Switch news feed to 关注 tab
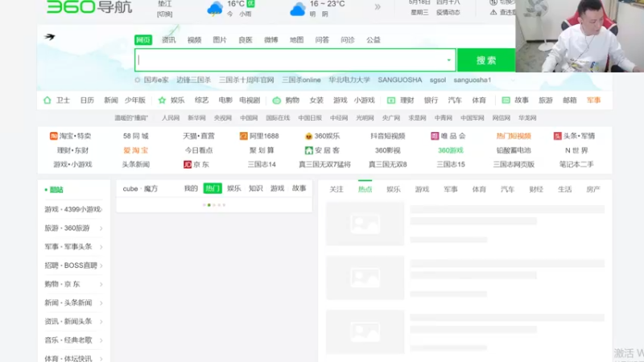644x362 pixels. click(x=336, y=189)
